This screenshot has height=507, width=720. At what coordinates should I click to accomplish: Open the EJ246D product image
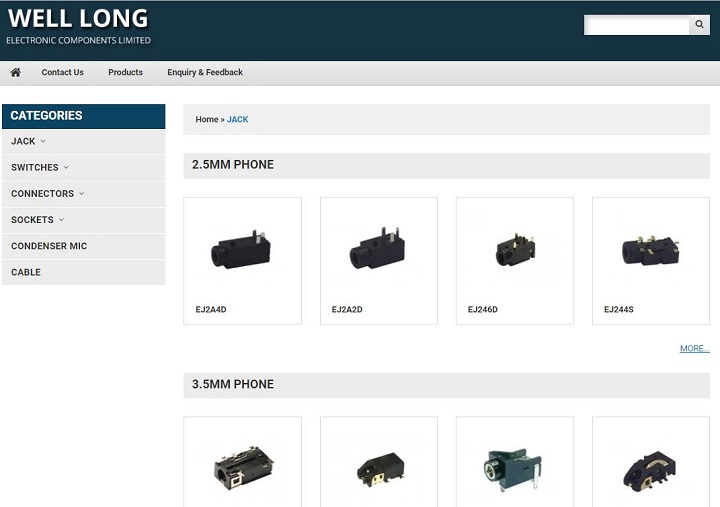(x=514, y=251)
